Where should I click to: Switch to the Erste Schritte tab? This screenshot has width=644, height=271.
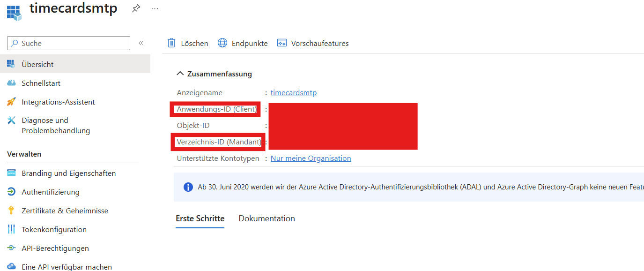(200, 218)
